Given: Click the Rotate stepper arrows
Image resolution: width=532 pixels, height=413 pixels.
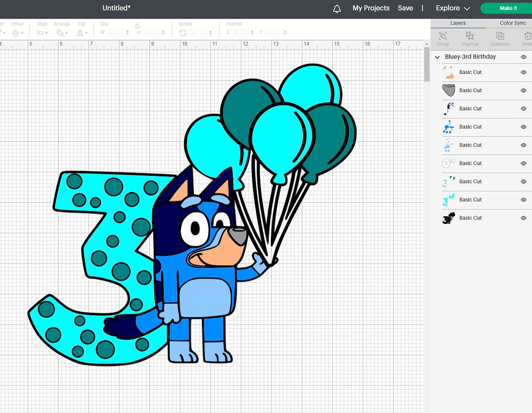Looking at the screenshot, I should pyautogui.click(x=211, y=33).
